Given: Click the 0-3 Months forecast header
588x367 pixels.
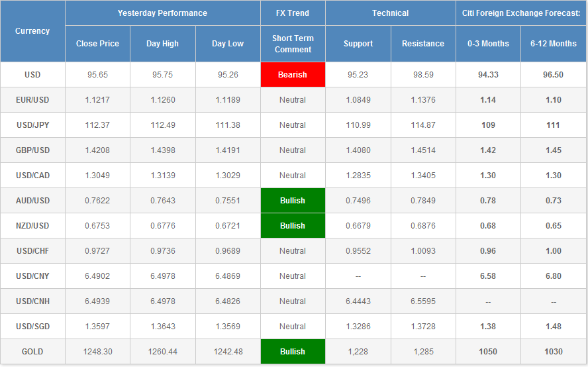Looking at the screenshot, I should [488, 44].
